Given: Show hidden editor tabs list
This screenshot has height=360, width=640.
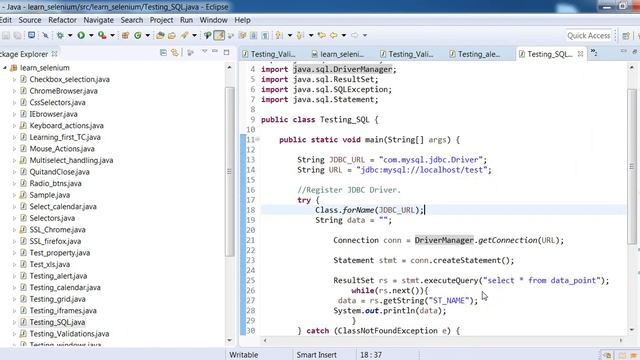Looking at the screenshot, I should coord(594,53).
